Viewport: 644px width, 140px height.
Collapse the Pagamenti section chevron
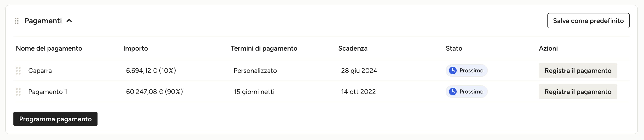tap(69, 21)
